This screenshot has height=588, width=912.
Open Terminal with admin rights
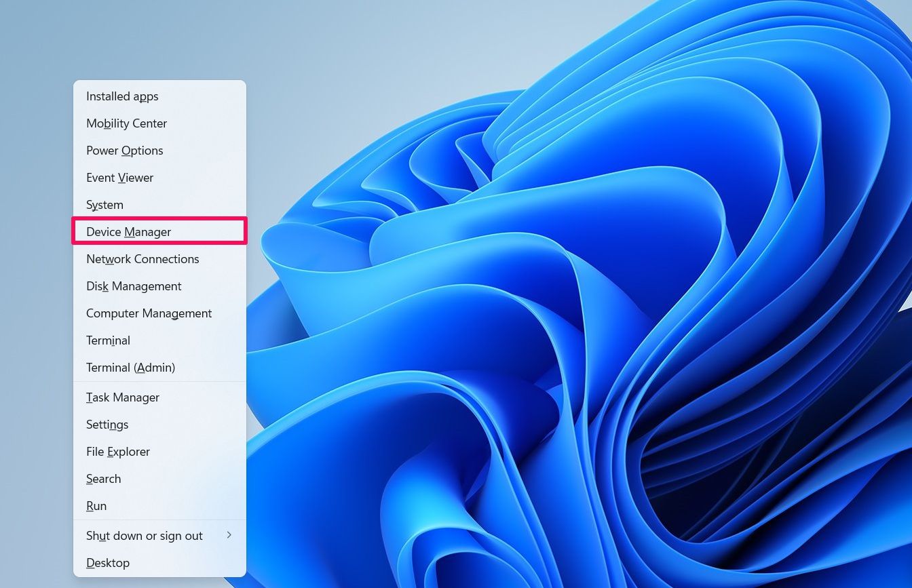[130, 367]
